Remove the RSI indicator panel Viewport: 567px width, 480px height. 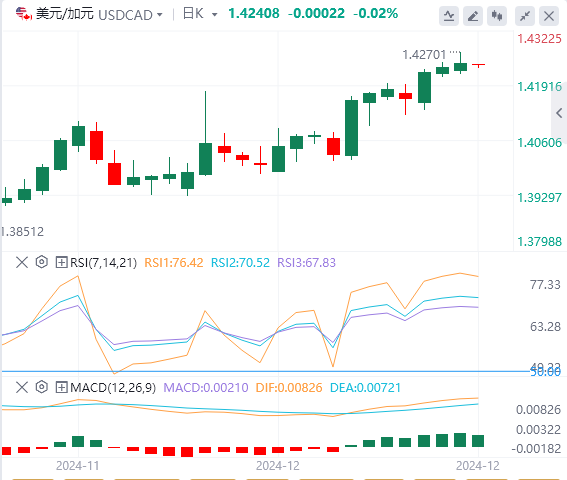22,262
